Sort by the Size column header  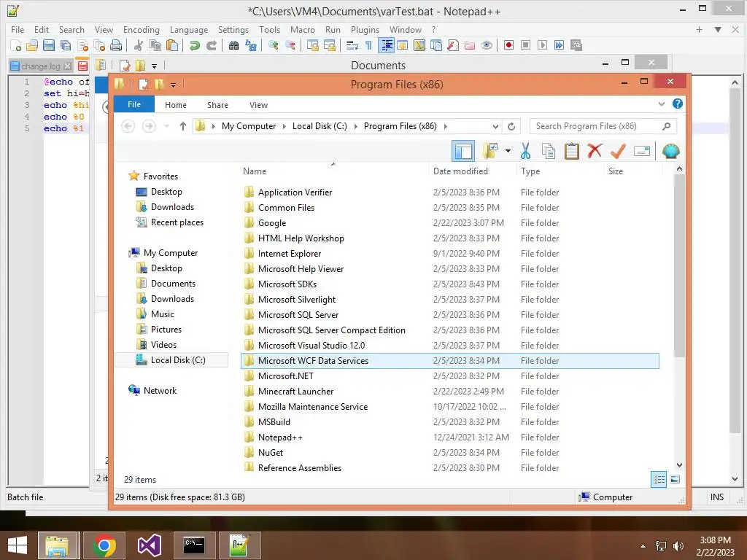[615, 171]
